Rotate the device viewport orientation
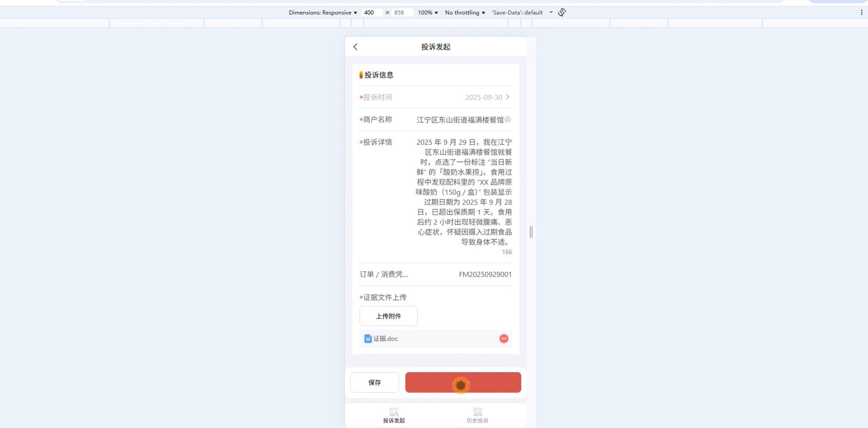 point(562,12)
